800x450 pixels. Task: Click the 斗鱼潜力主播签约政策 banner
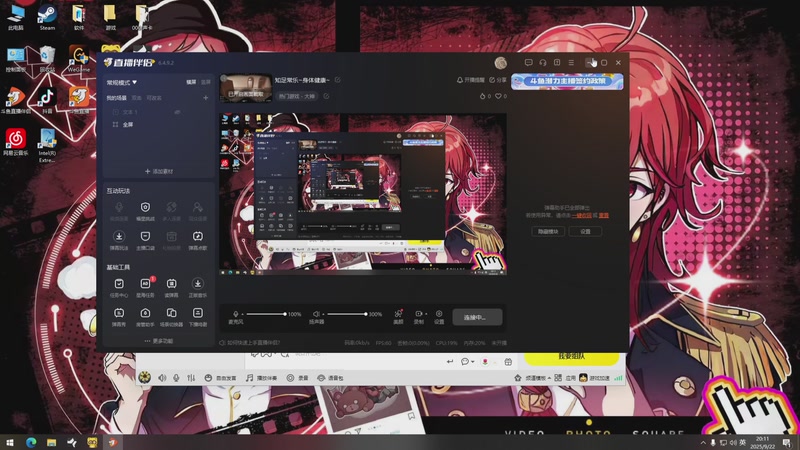coord(567,81)
